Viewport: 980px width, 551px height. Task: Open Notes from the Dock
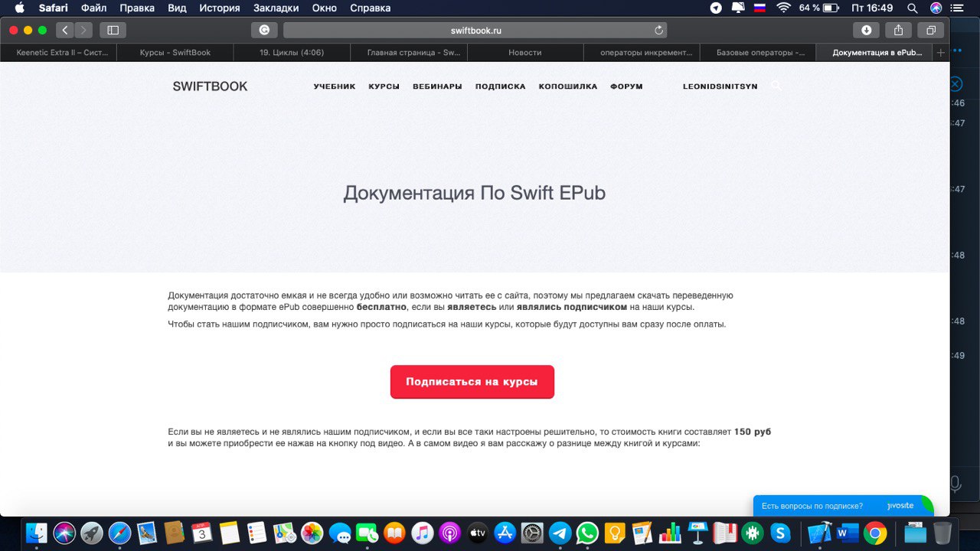pyautogui.click(x=230, y=532)
